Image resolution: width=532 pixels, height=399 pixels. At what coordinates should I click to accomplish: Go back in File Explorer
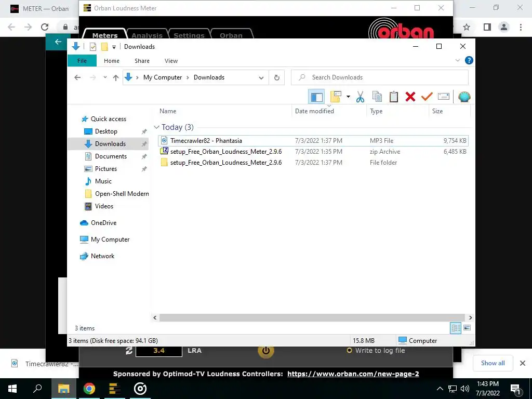coord(77,77)
